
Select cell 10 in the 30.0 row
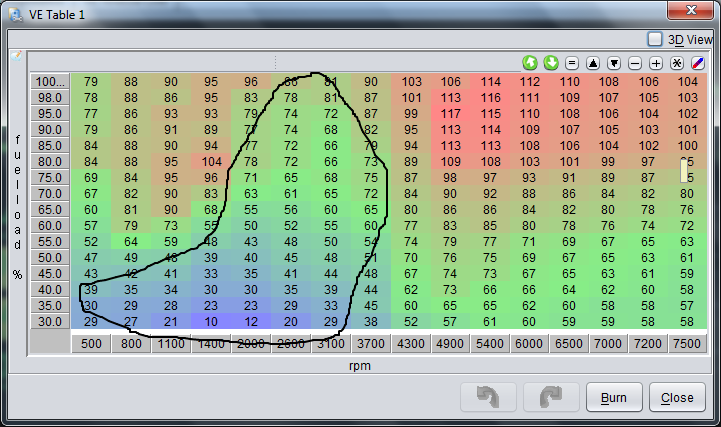click(211, 322)
